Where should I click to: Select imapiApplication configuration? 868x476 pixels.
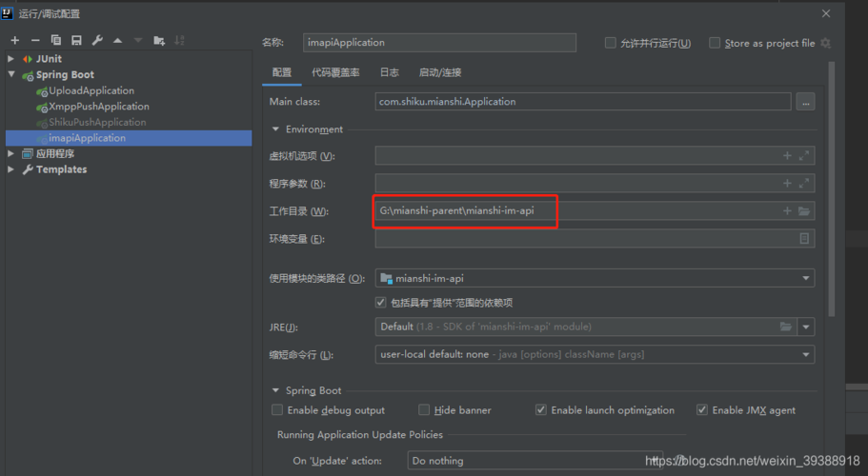click(129, 138)
